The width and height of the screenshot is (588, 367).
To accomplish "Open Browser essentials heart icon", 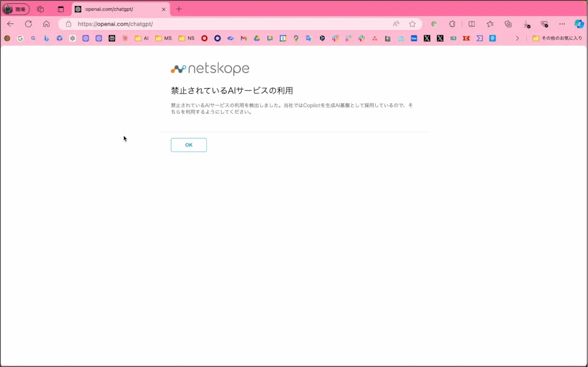I will (544, 24).
